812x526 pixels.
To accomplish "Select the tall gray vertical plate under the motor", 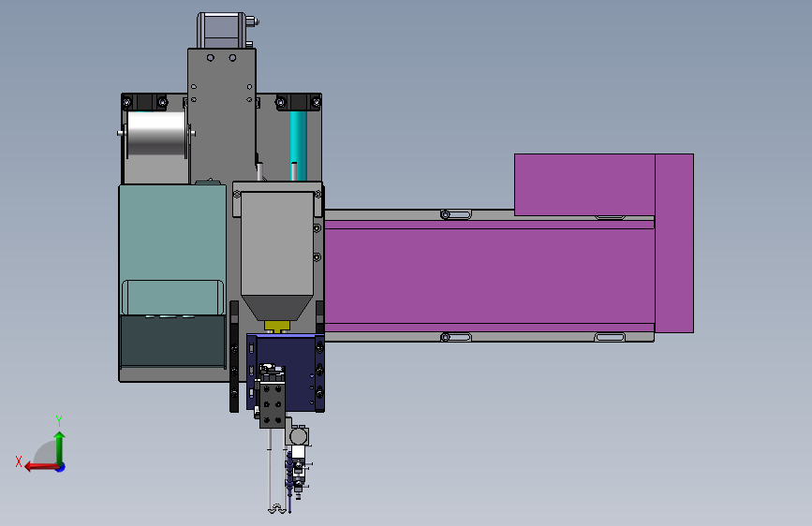I will point(222,115).
